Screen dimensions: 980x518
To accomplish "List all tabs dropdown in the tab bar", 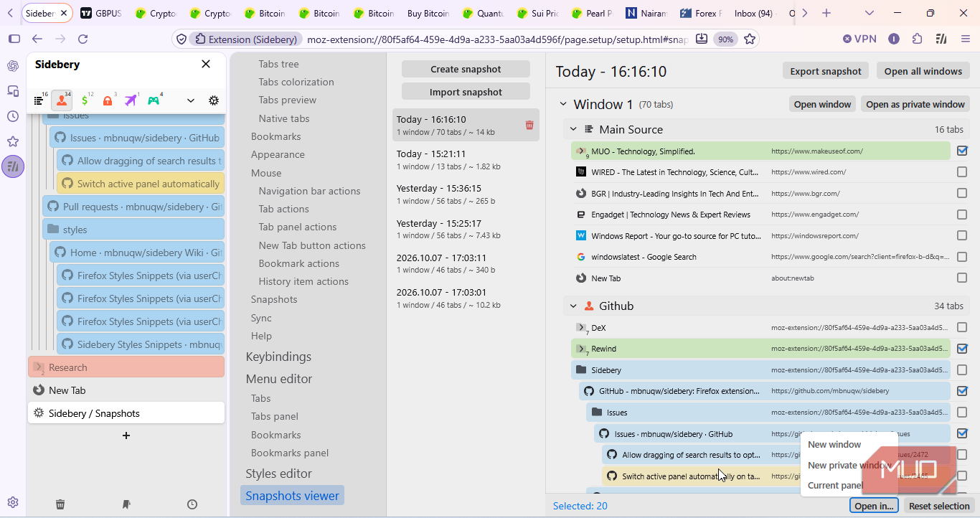I will tap(870, 13).
